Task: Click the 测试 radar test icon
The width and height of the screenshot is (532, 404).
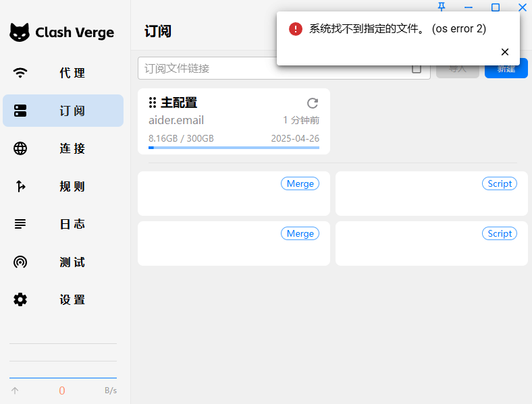Action: pyautogui.click(x=20, y=262)
